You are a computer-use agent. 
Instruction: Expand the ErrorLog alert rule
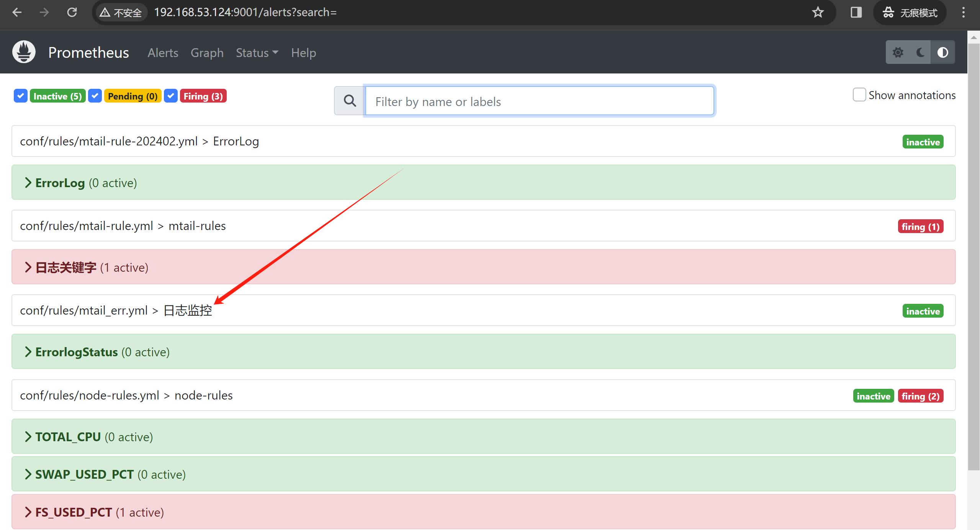click(60, 183)
